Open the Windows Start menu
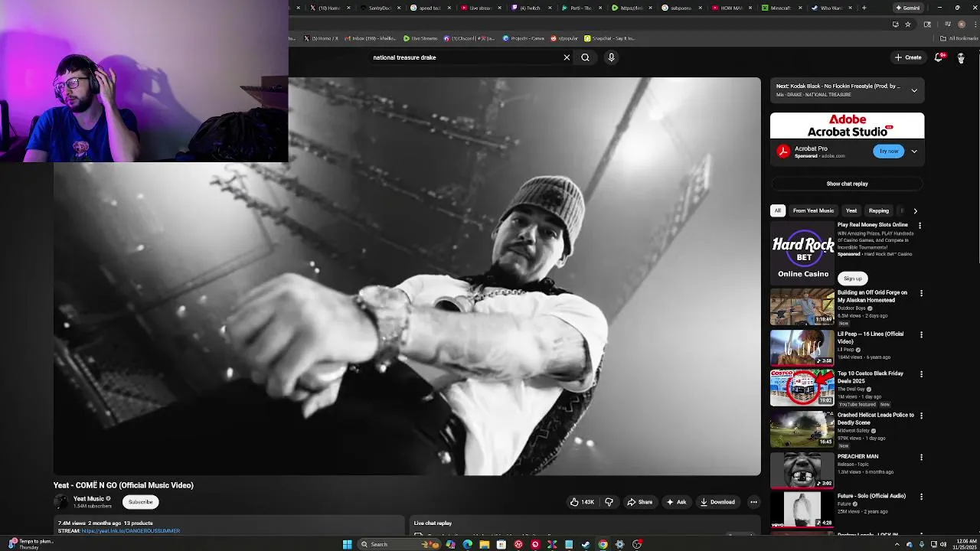 347,544
